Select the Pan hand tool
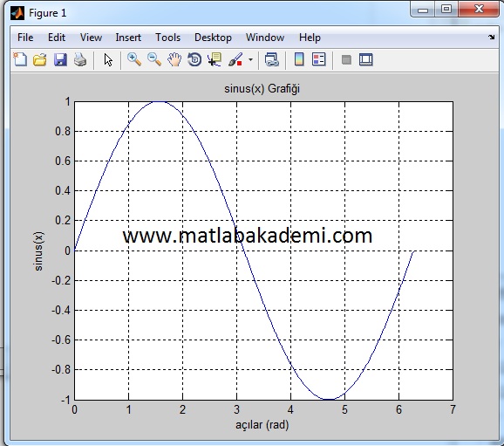504x446 pixels. click(x=174, y=60)
